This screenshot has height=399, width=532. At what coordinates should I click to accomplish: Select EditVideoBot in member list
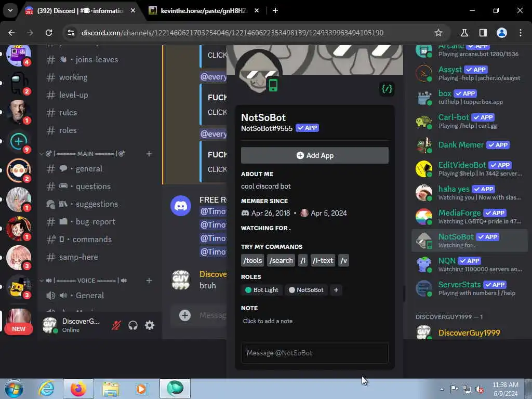(470, 169)
